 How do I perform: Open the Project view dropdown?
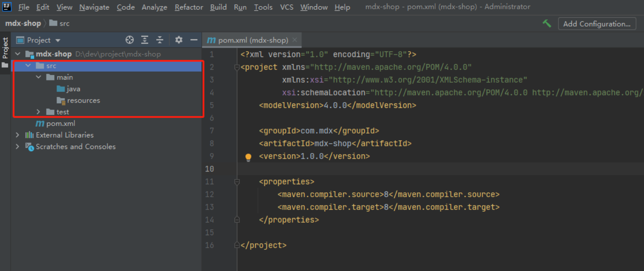point(58,40)
